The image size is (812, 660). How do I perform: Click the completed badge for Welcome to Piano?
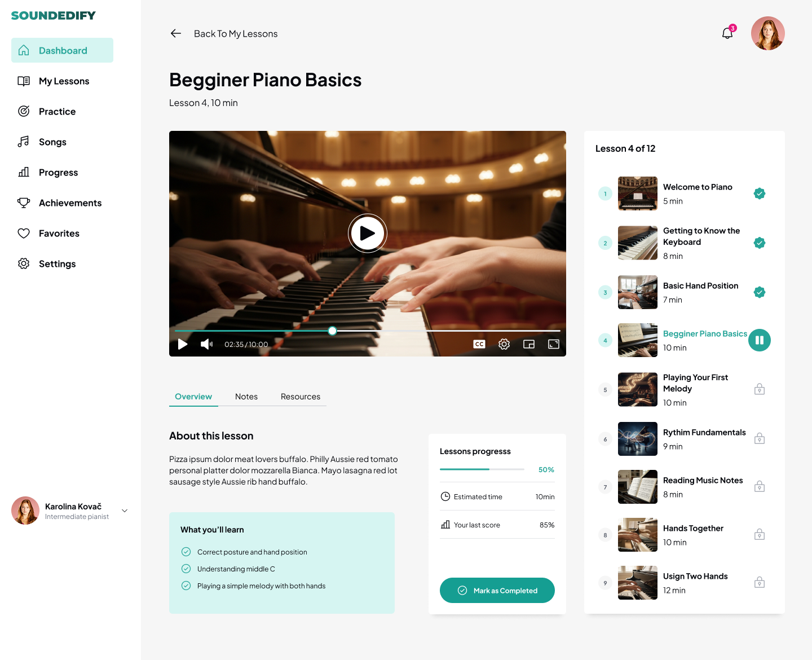tap(760, 193)
